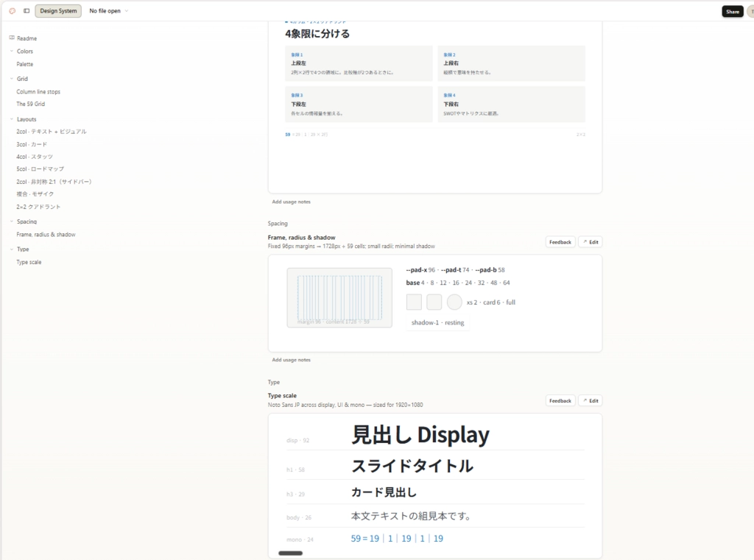Click the book icon beside Readme
This screenshot has height=560, width=754.
click(12, 38)
